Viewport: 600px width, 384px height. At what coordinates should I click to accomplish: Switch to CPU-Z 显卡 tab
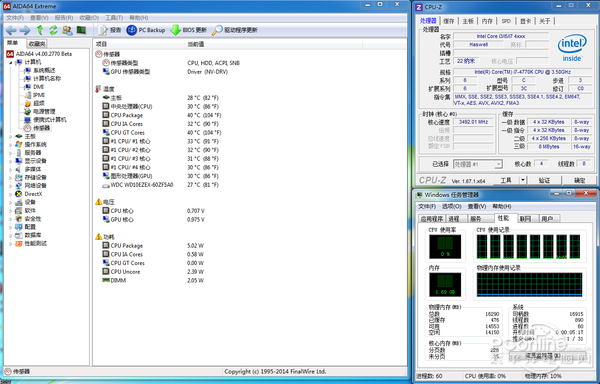(x=525, y=21)
